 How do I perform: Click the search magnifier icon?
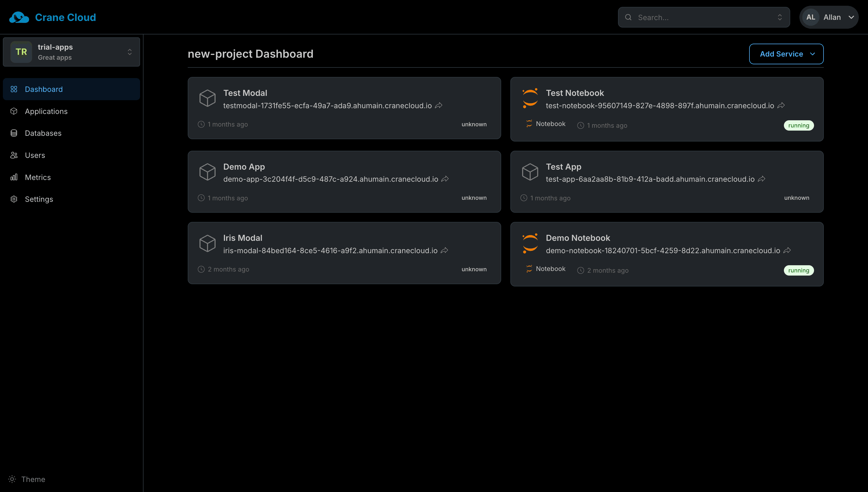point(628,17)
